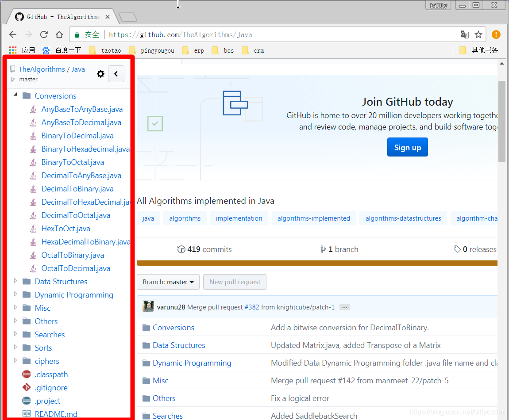The height and width of the screenshot is (420, 509).
Task: Click the Conversions folder icon in sidebar
Action: click(27, 95)
